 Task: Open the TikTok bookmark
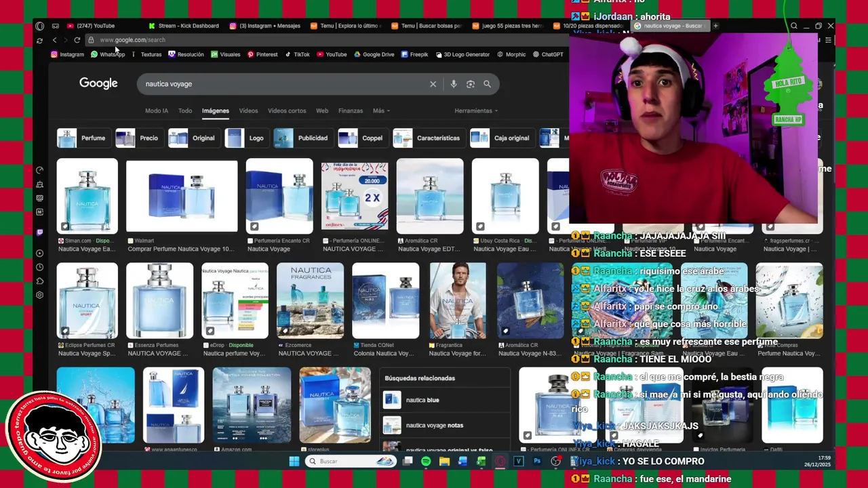tap(297, 54)
